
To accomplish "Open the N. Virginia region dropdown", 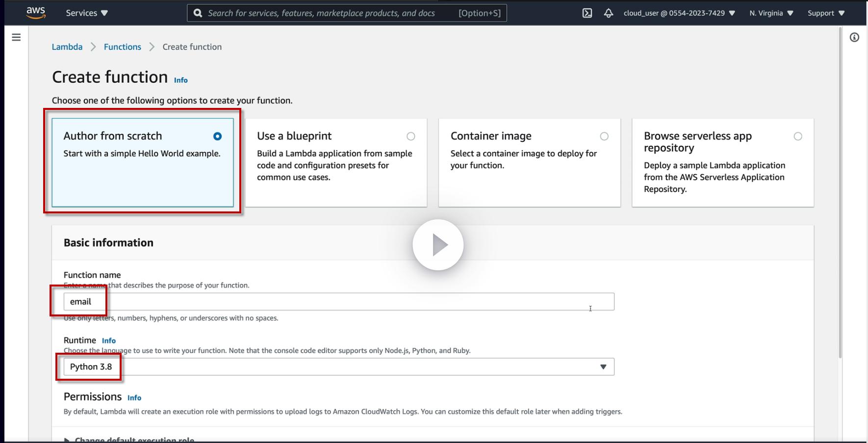I will (x=771, y=13).
